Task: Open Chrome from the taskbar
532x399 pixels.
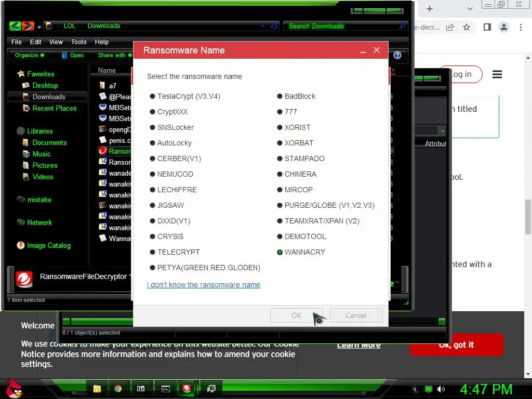Action: coord(118,389)
